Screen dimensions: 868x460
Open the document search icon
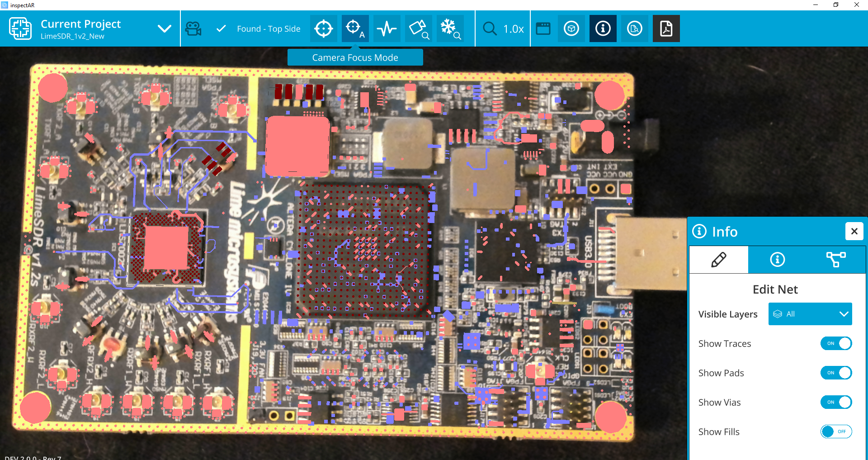coord(635,28)
